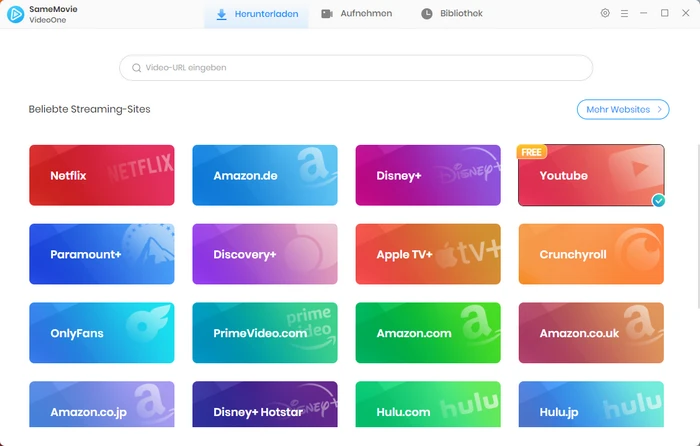This screenshot has height=446, width=700.
Task: Click the search magnifier icon
Action: pyautogui.click(x=136, y=68)
